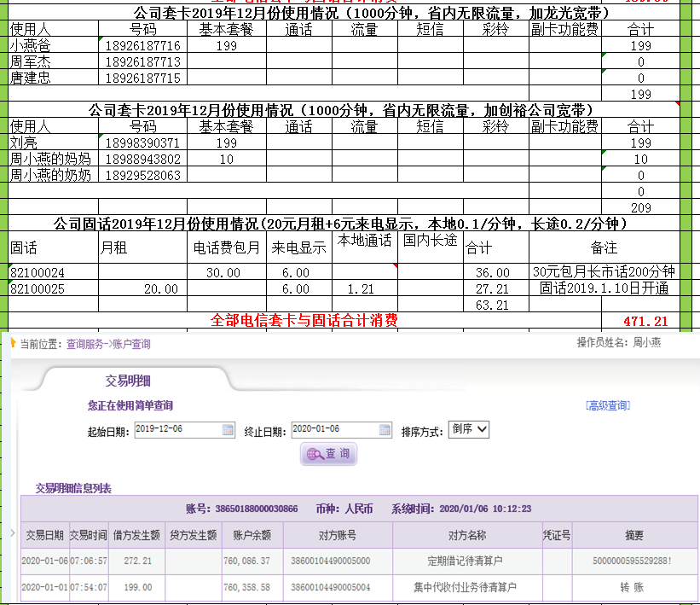Click the 本地通话 header cell
The image size is (700, 605).
click(x=364, y=241)
